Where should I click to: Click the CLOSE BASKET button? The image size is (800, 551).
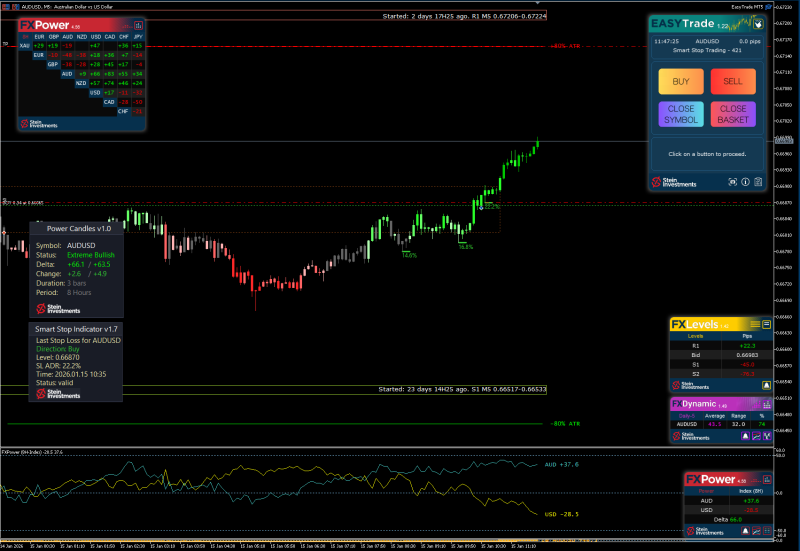coord(733,114)
